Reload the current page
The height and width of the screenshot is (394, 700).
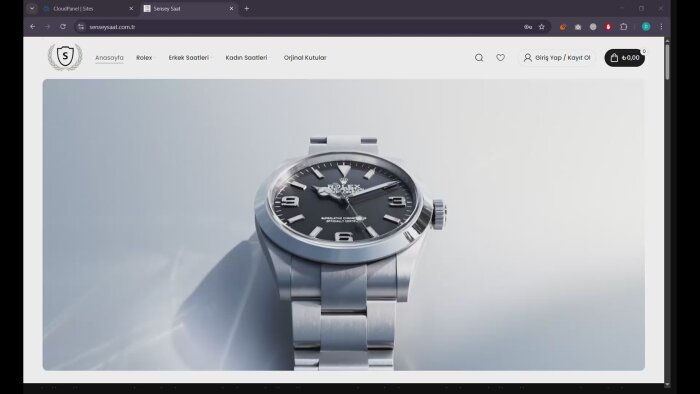63,27
